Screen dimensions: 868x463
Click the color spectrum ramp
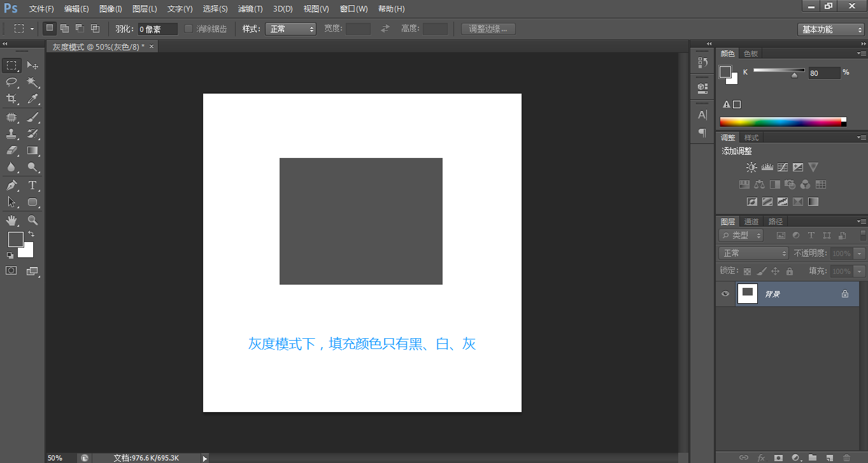783,122
